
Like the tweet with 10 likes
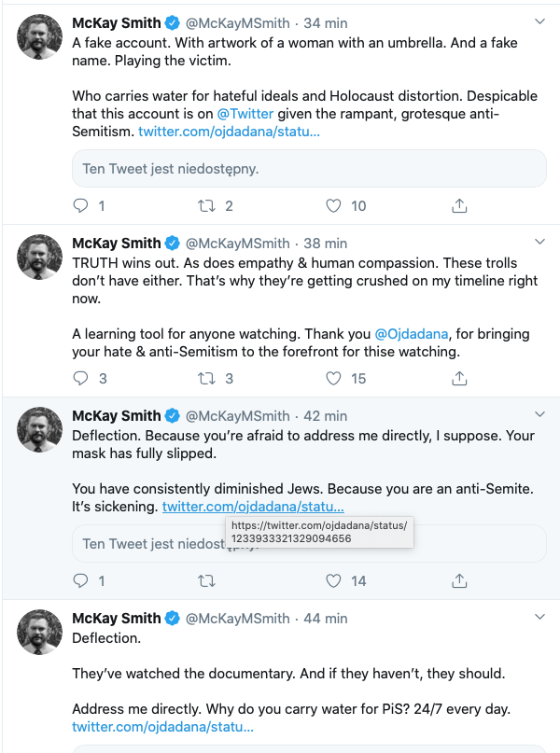pos(333,205)
